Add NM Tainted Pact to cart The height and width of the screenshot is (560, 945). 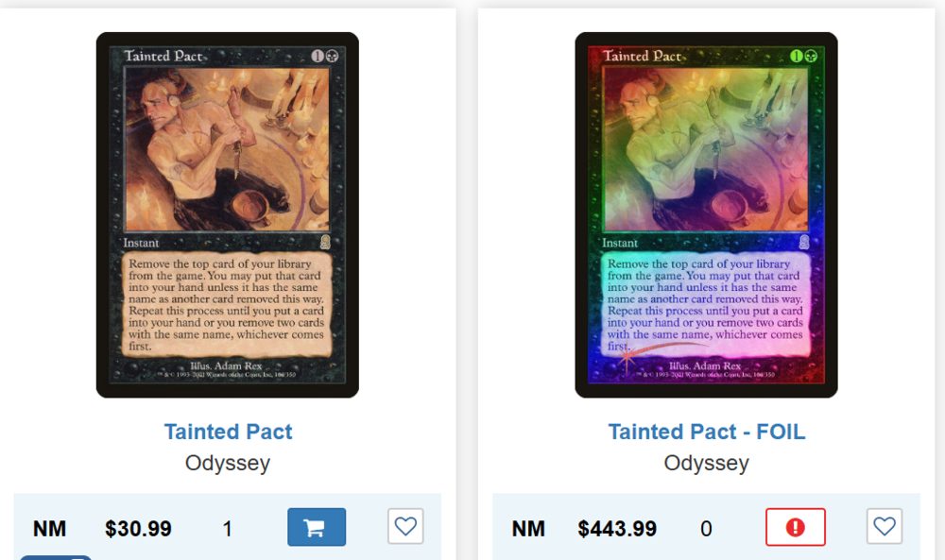click(x=317, y=528)
